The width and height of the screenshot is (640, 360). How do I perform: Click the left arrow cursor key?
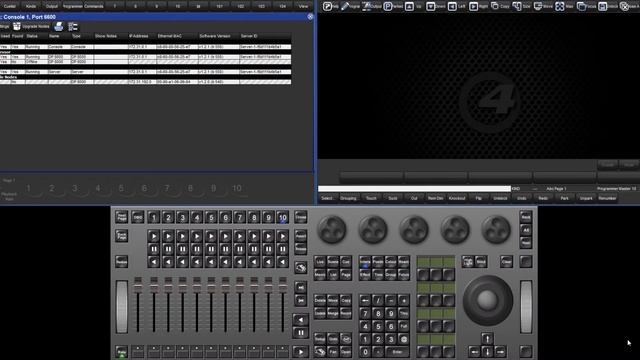click(x=474, y=351)
